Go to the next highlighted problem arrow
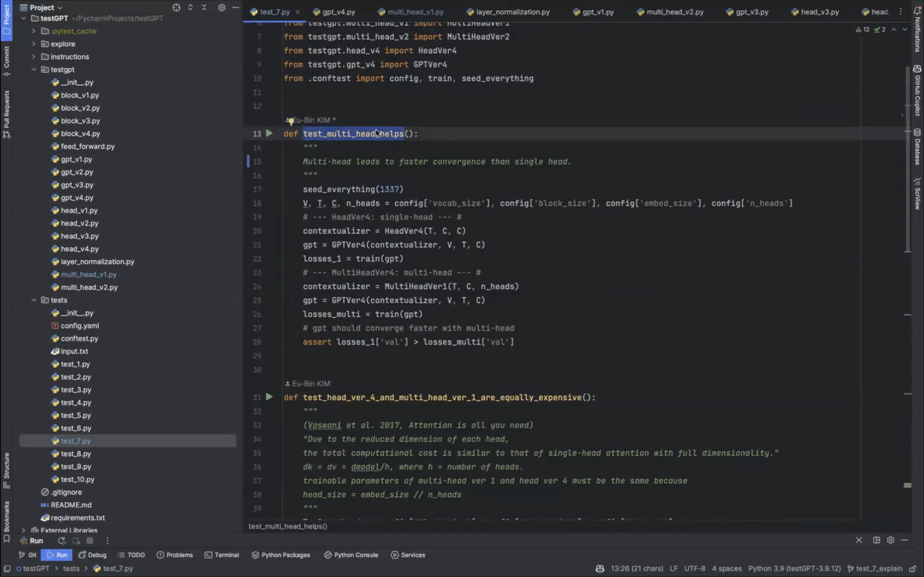 pyautogui.click(x=905, y=29)
